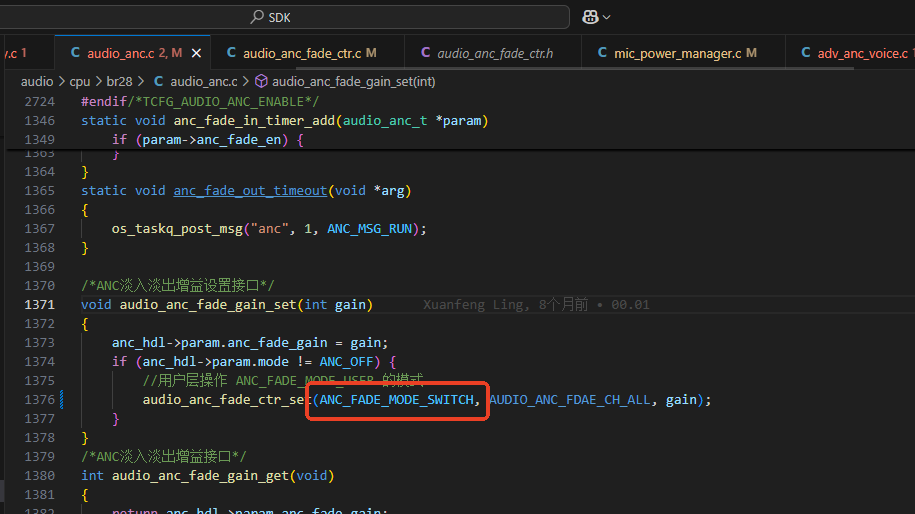The width and height of the screenshot is (915, 514).
Task: Click line number 1371
Action: 40,305
